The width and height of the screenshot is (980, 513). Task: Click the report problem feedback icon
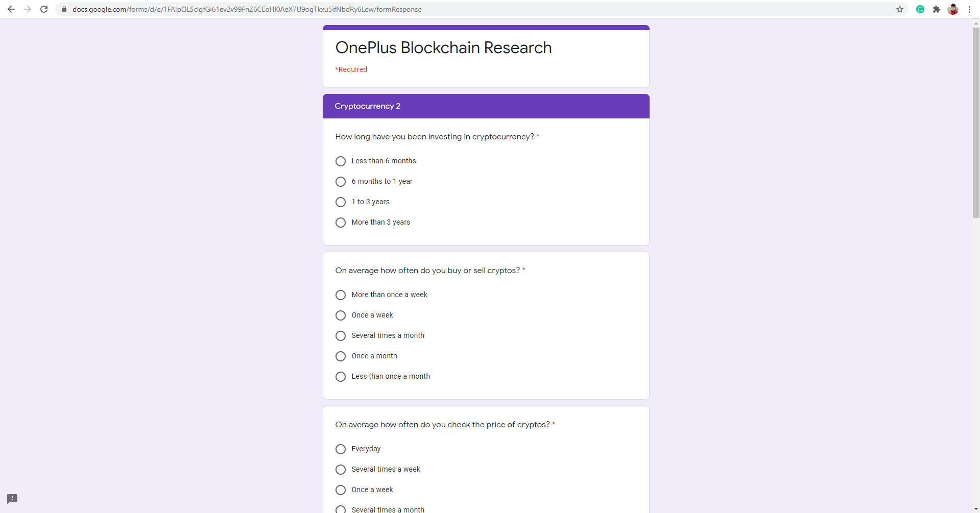[12, 499]
